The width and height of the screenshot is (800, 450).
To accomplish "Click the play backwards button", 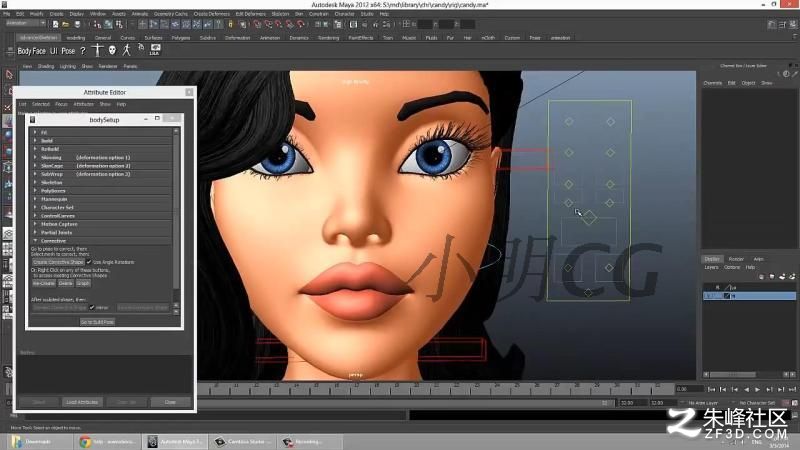I will pyautogui.click(x=746, y=389).
